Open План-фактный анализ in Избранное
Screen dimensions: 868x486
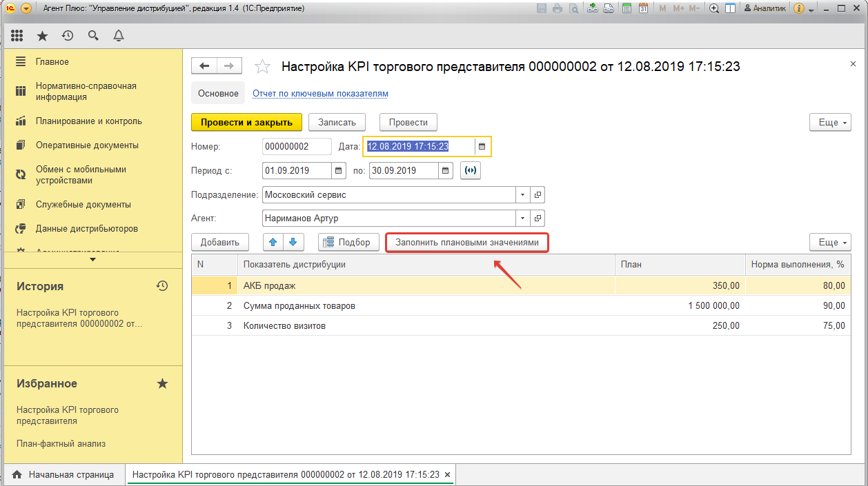click(61, 444)
